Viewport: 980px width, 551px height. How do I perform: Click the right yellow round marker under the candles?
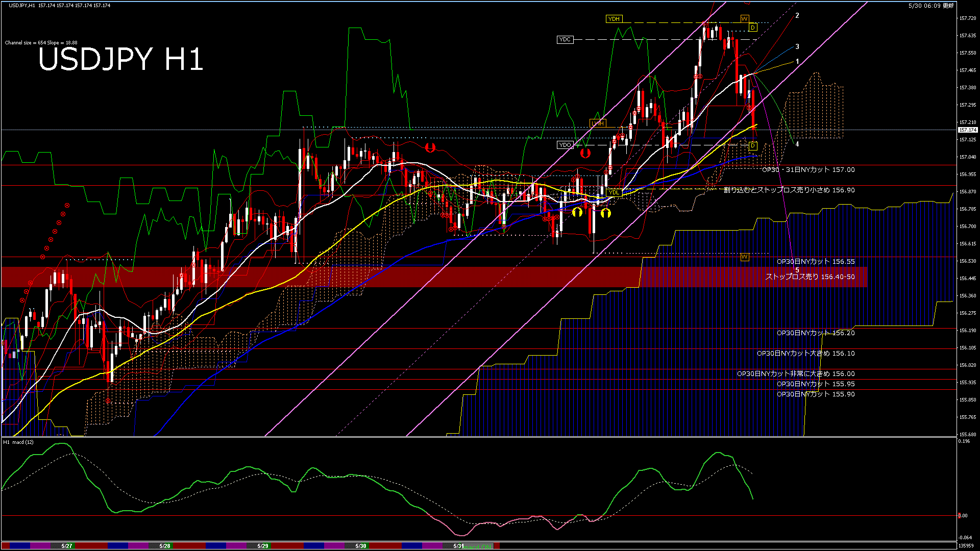click(x=606, y=212)
